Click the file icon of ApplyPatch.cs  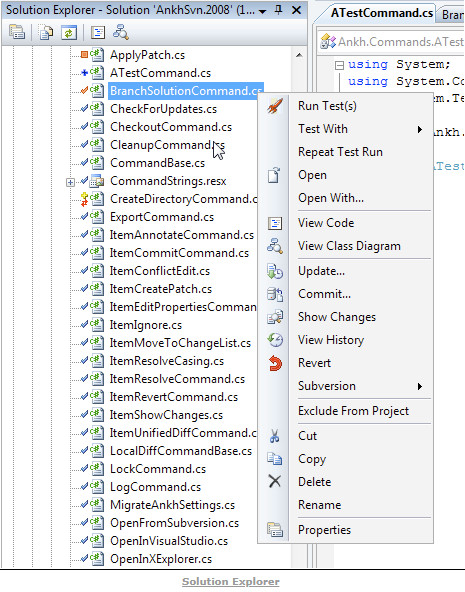(x=97, y=55)
